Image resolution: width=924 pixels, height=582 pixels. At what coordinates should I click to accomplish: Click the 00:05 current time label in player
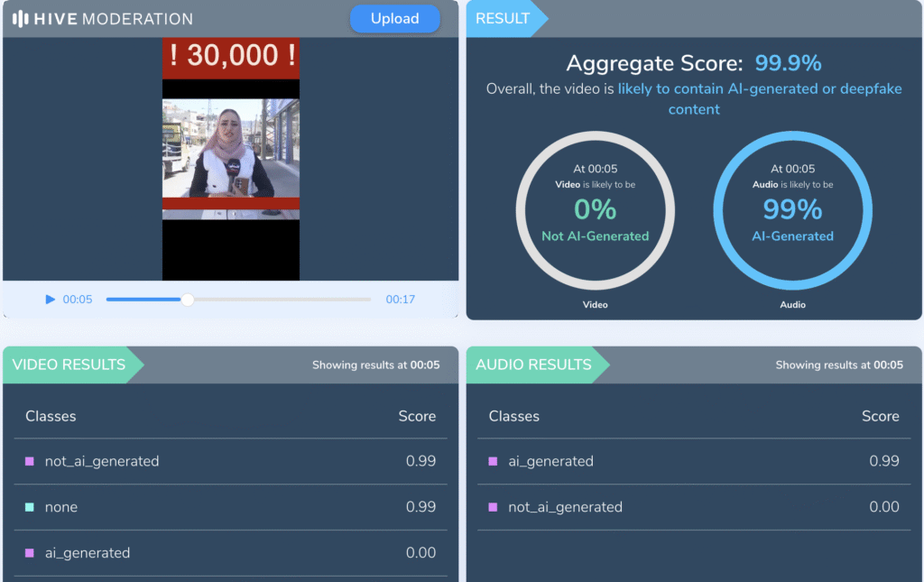(77, 300)
